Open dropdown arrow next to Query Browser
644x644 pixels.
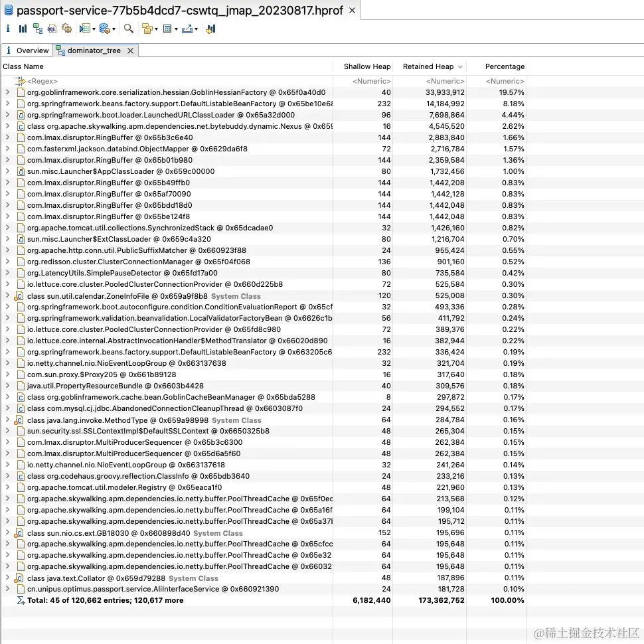click(x=114, y=29)
